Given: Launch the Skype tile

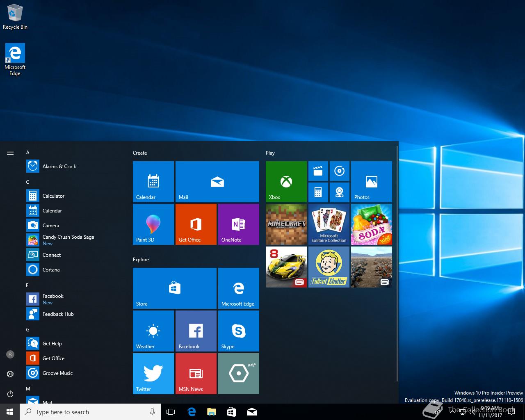Looking at the screenshot, I should point(239,331).
